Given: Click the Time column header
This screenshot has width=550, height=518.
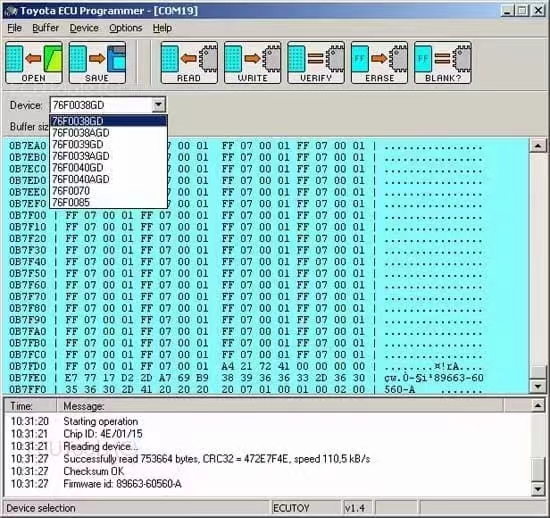Looking at the screenshot, I should pos(30,406).
